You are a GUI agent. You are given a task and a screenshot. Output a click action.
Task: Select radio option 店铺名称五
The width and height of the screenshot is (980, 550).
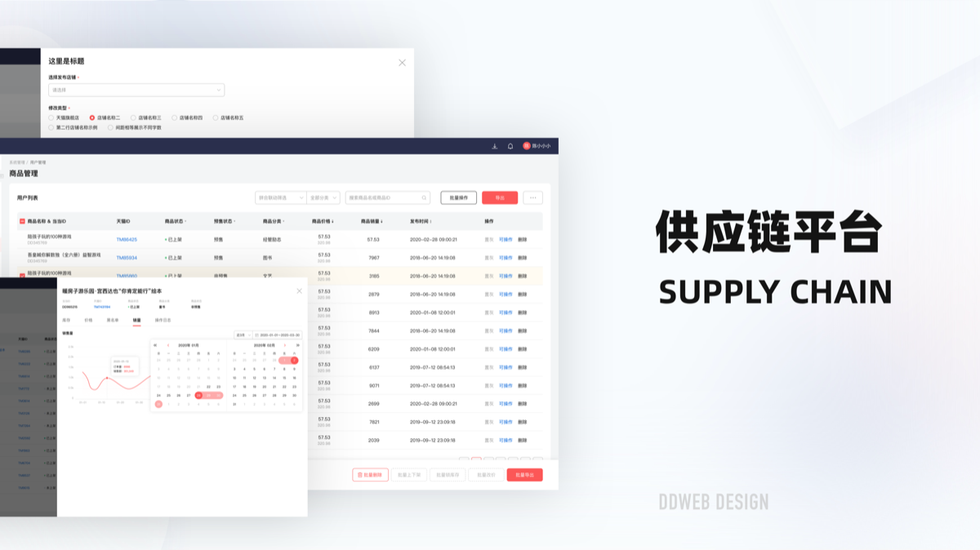click(x=216, y=118)
